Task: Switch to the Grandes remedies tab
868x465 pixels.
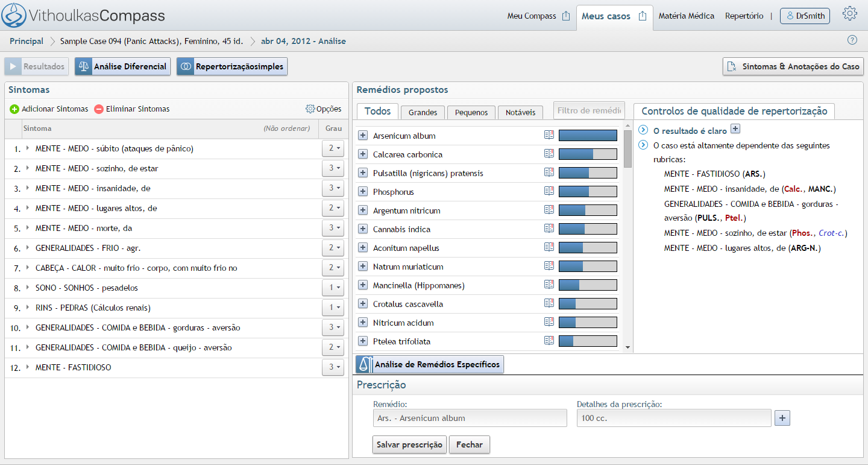Action: pos(423,112)
